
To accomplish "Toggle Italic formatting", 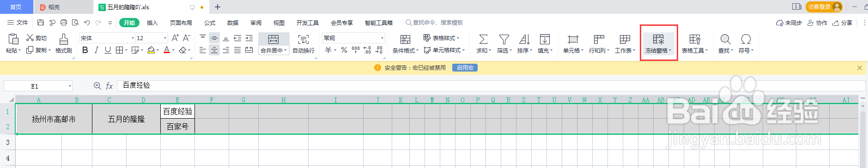I will [96, 50].
